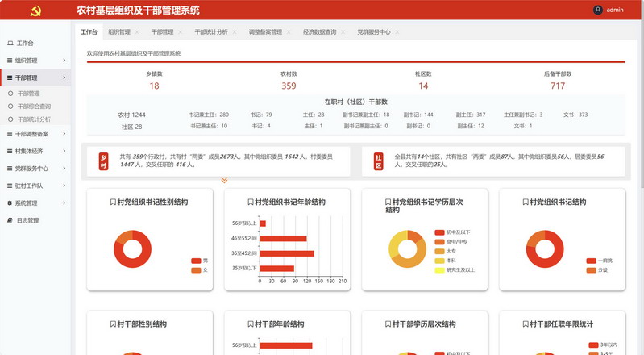644x355 pixels.
Task: Click the 36至45之间 bar in age chart
Action: [x=286, y=253]
